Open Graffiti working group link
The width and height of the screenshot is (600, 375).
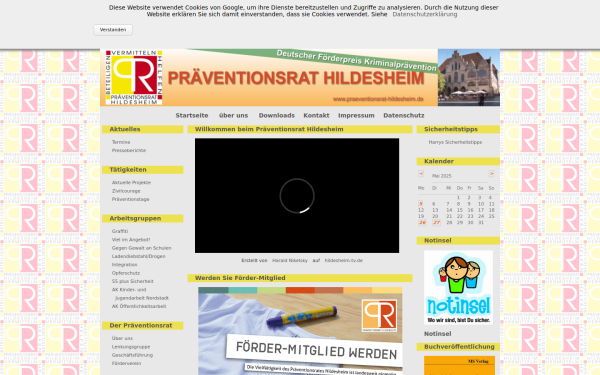pyautogui.click(x=120, y=231)
